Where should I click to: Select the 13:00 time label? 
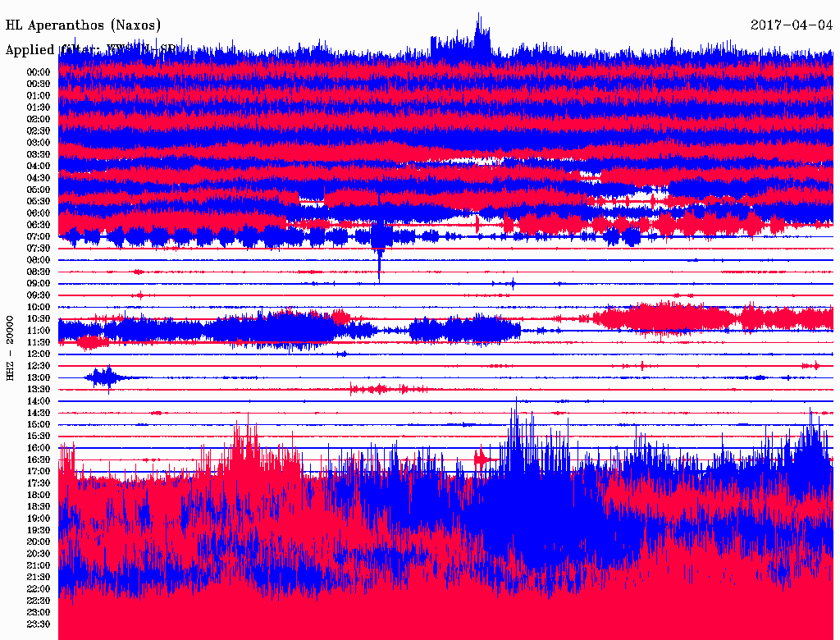[x=39, y=377]
